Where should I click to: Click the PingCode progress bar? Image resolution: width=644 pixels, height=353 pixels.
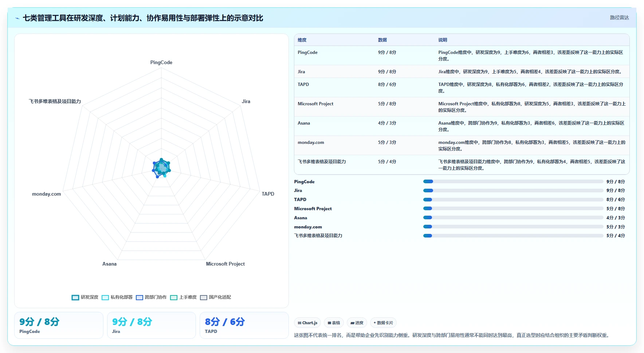(x=513, y=181)
